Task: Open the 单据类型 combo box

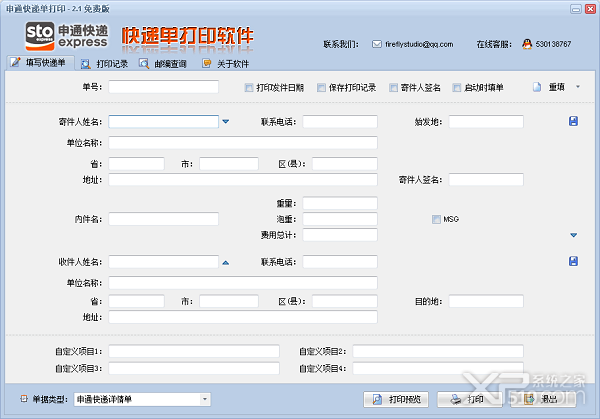Action: tap(142, 399)
